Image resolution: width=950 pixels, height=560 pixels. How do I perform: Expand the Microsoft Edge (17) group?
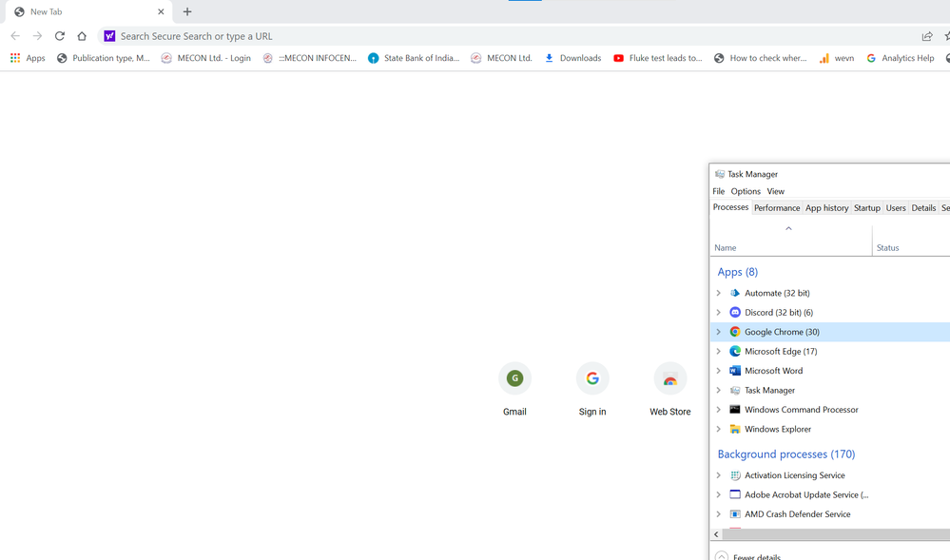(x=719, y=351)
